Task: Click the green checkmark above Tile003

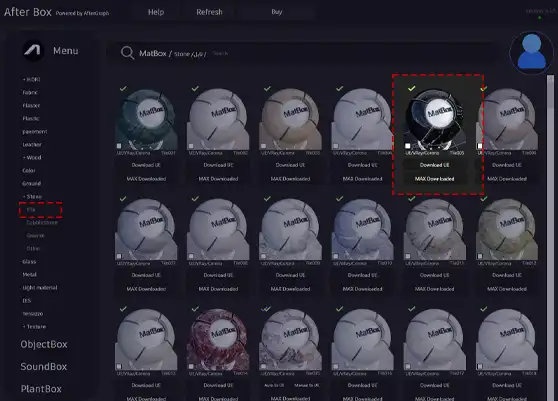Action: click(x=268, y=89)
